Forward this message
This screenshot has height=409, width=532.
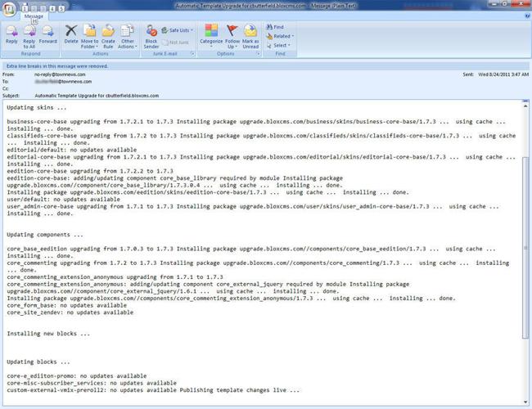pyautogui.click(x=47, y=34)
